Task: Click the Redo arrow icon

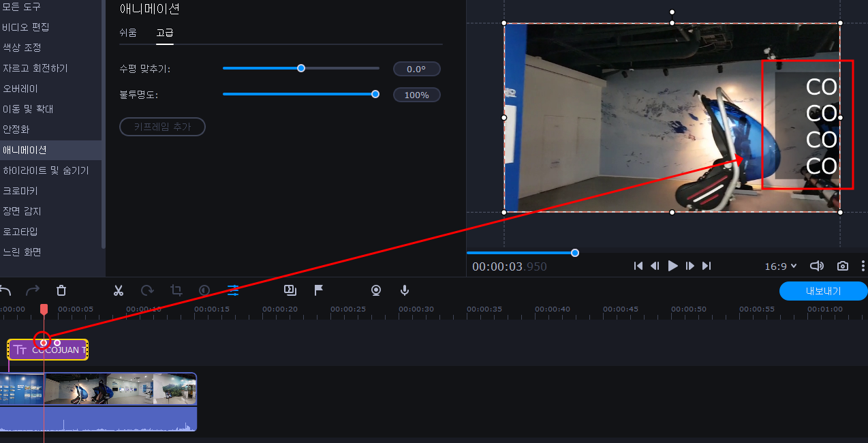Action: pyautogui.click(x=32, y=290)
